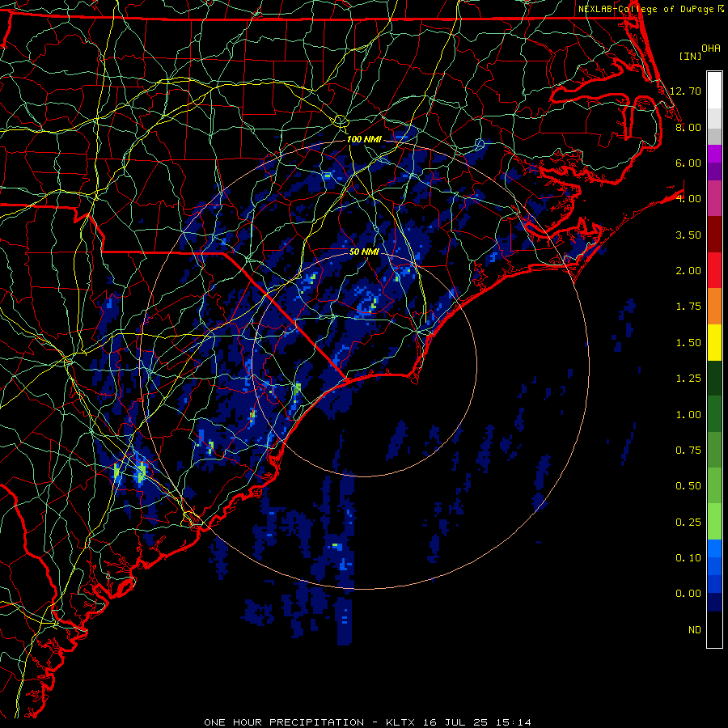Click the 50 NMI range ring label
The image size is (728, 728).
click(x=364, y=252)
